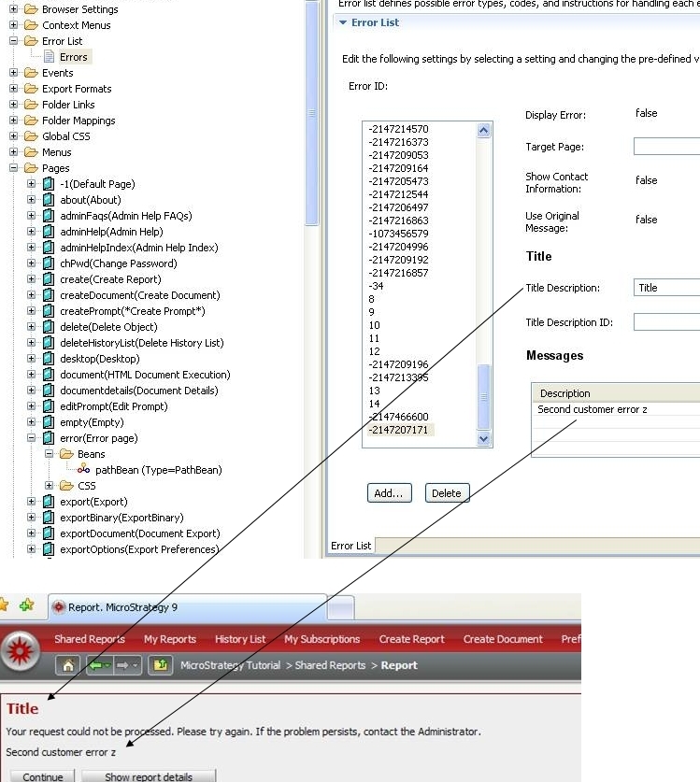This screenshot has height=782, width=700.
Task: Click the yellow Favorites star icon
Action: (3, 605)
